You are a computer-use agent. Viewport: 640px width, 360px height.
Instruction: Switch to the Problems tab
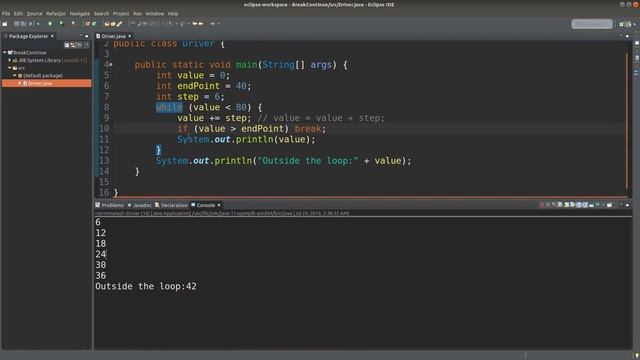(x=109, y=205)
